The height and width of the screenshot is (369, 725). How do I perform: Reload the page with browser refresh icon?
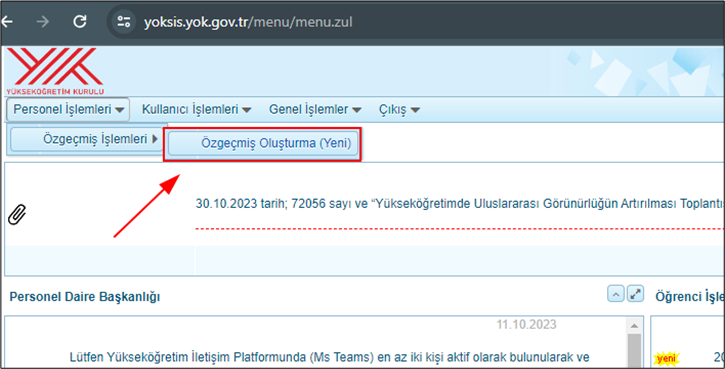[x=80, y=21]
